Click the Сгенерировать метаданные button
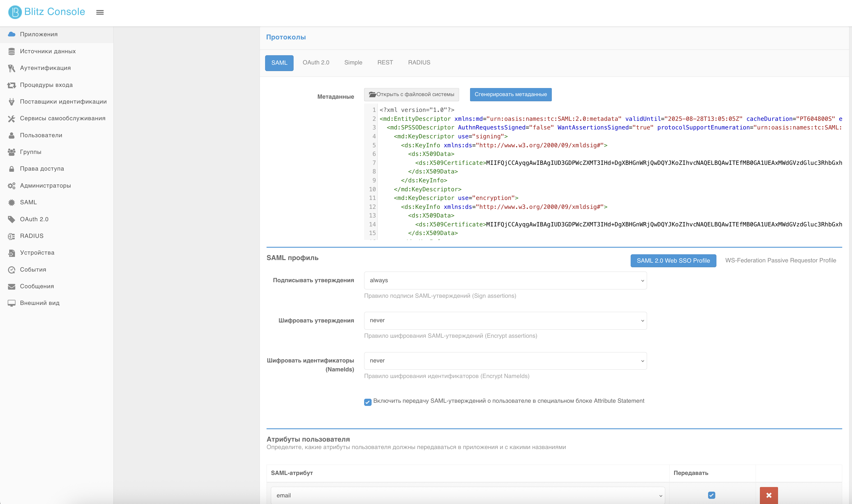The width and height of the screenshot is (852, 504). [x=511, y=94]
